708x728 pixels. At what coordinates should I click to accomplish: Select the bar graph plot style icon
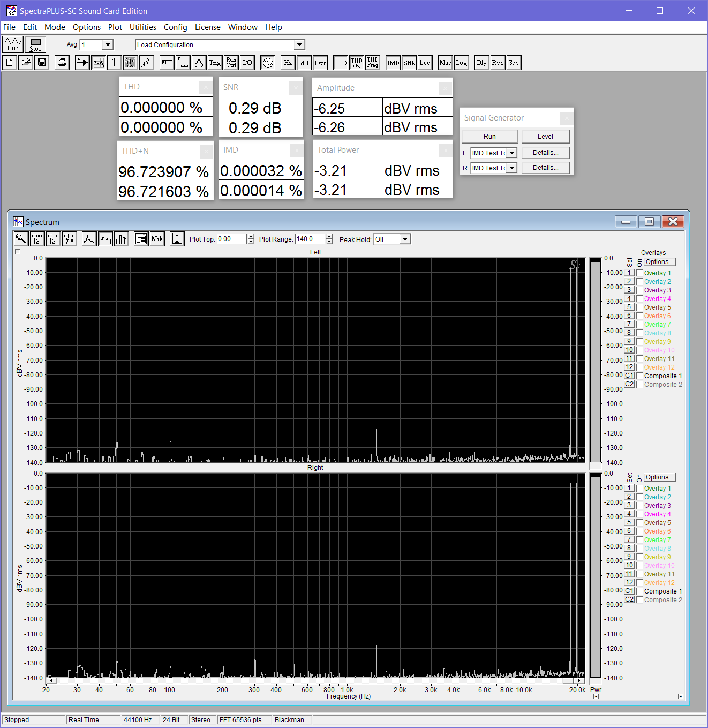point(122,239)
